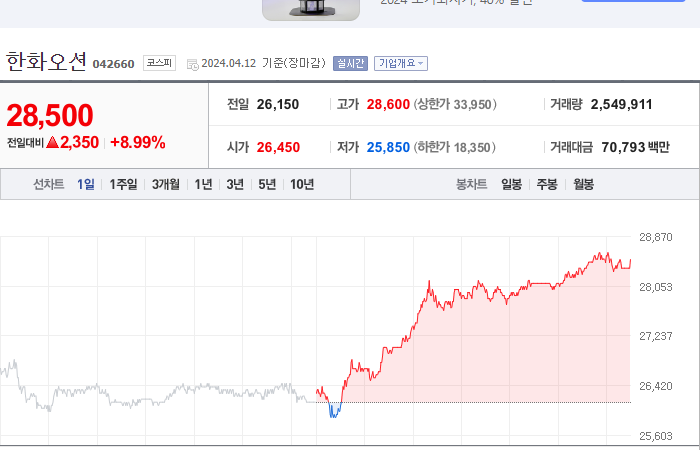The height and width of the screenshot is (450, 700).
Task: Select the 3개월 line chart tab
Action: tap(166, 184)
